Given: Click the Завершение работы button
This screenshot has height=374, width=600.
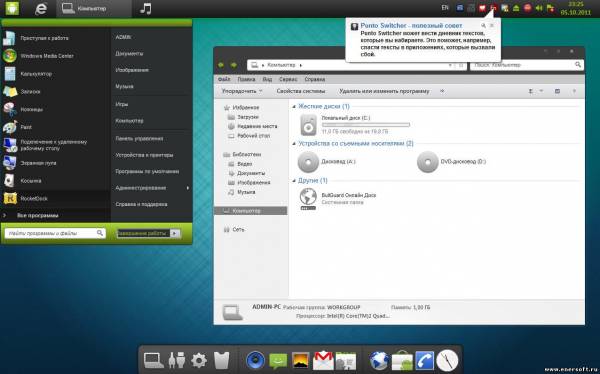Looking at the screenshot, I should point(143,233).
